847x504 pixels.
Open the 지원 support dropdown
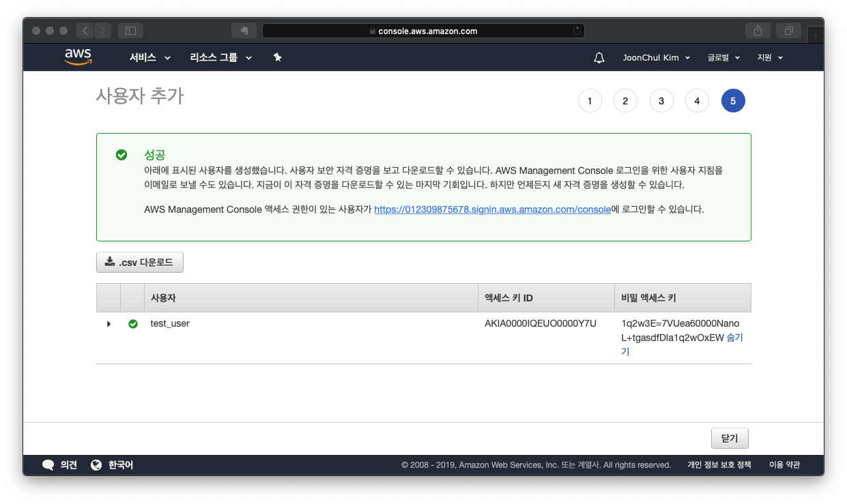click(x=770, y=58)
